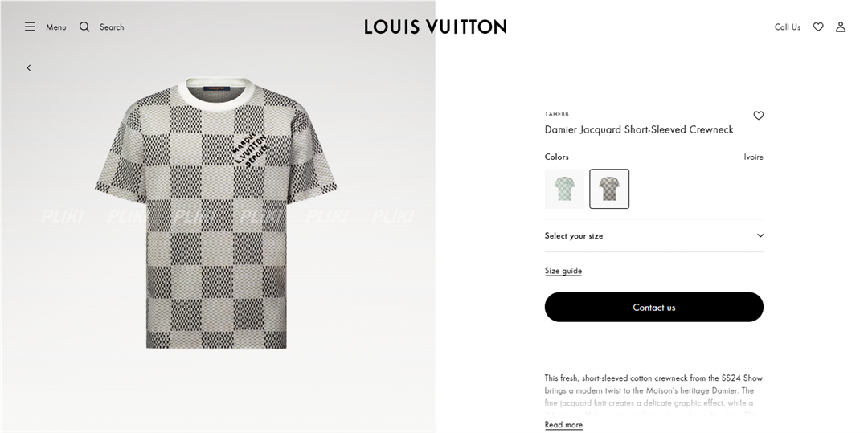Screen dimensions: 868x433
Task: Click the Call Us link
Action: tap(788, 27)
